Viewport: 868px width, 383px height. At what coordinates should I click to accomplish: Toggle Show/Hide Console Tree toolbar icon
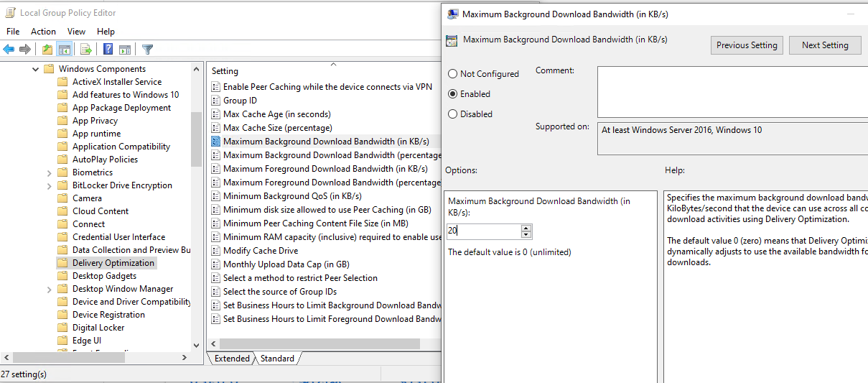pos(65,50)
